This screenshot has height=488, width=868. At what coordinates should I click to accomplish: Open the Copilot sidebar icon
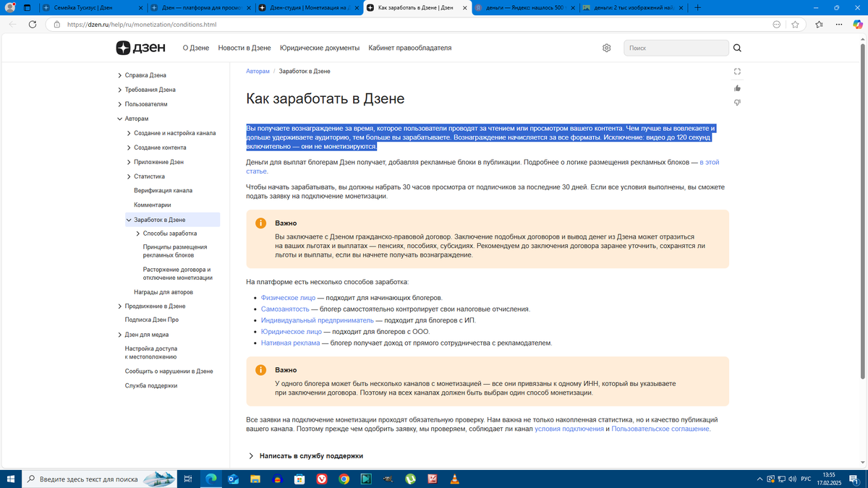point(857,24)
